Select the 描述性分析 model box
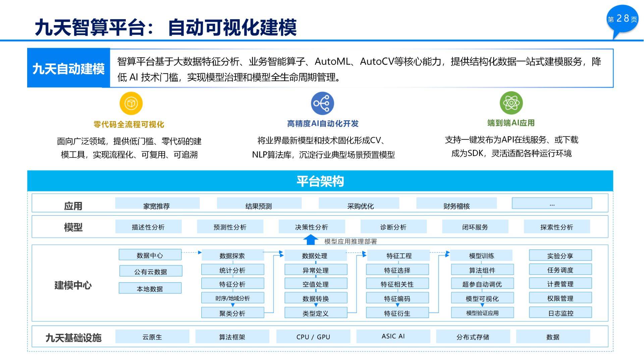The width and height of the screenshot is (644, 362). tap(148, 227)
